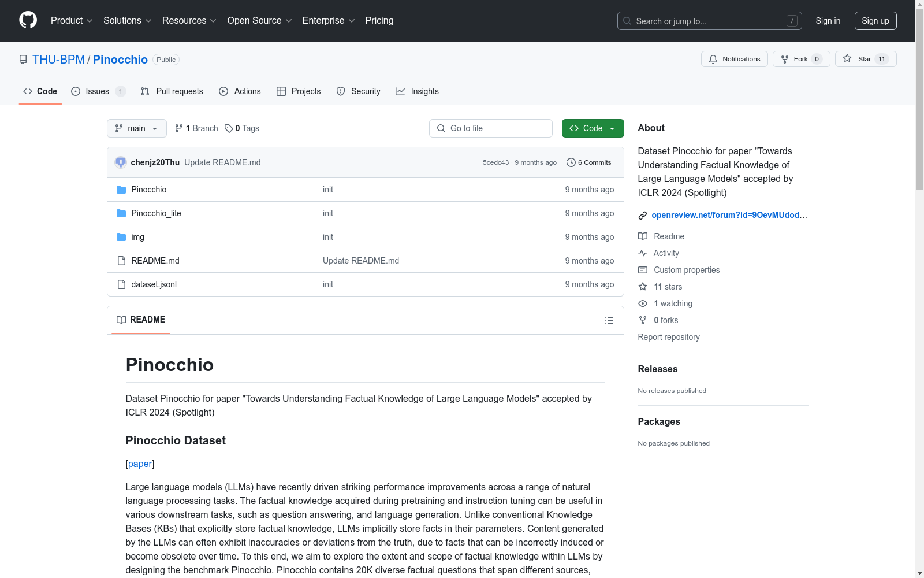Expand the Solutions menu
Viewport: 924px width, 578px height.
[128, 21]
